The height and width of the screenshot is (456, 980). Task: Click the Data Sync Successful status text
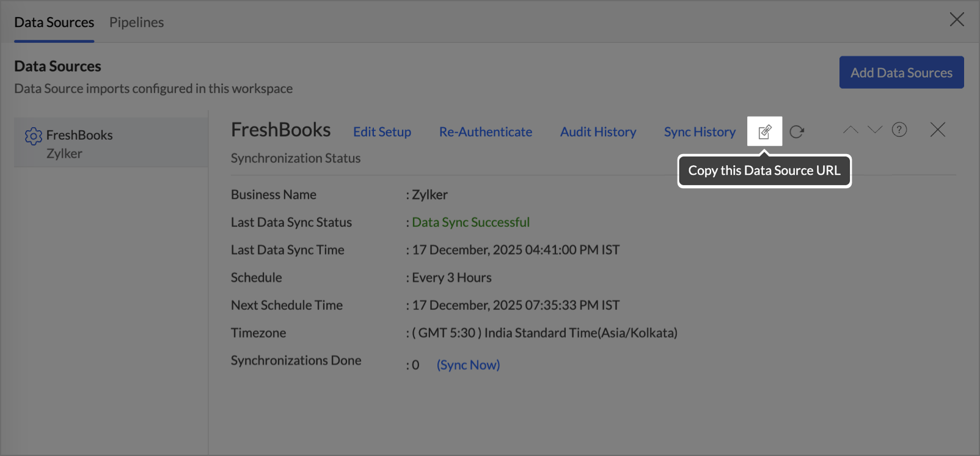pos(470,222)
